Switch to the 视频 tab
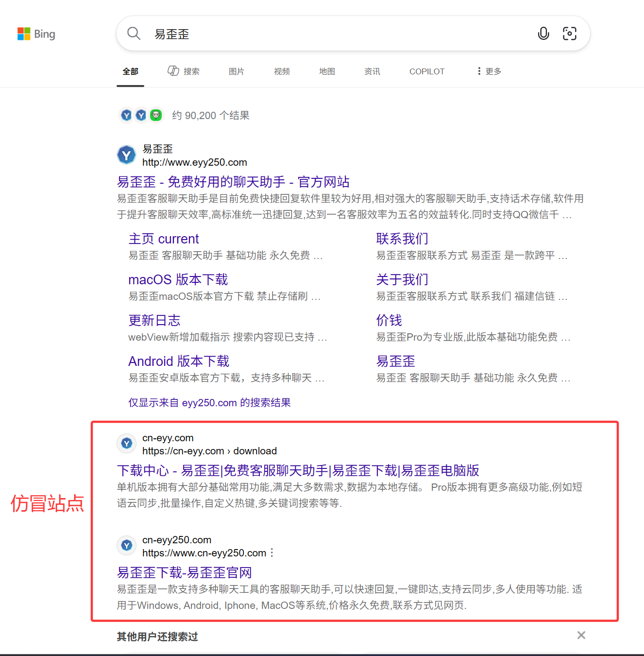 coord(282,71)
